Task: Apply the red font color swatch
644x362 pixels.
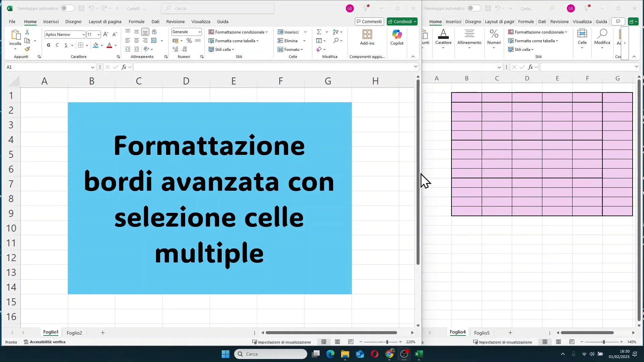Action: tap(109, 45)
